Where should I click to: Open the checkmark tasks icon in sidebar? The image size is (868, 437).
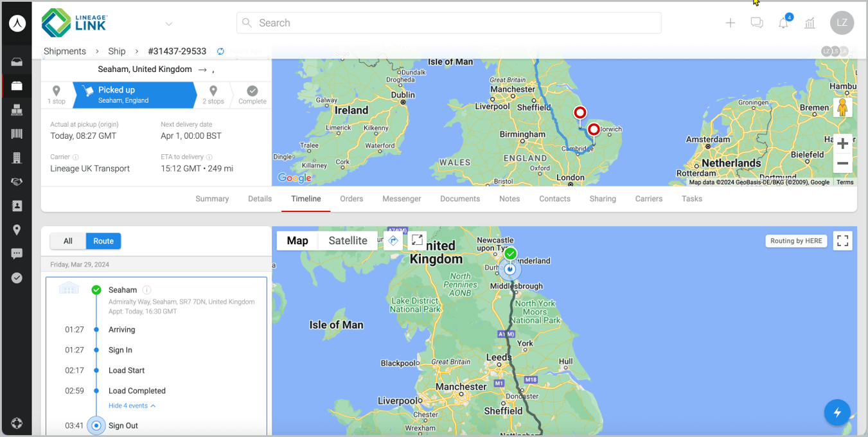coord(17,278)
